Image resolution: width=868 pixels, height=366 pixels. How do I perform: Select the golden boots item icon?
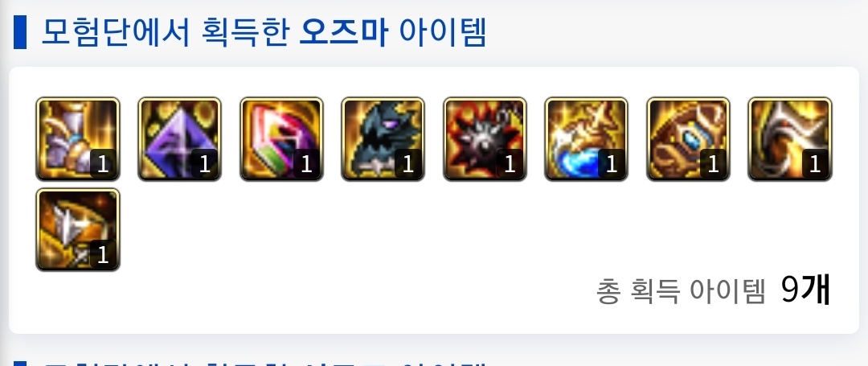click(x=77, y=139)
